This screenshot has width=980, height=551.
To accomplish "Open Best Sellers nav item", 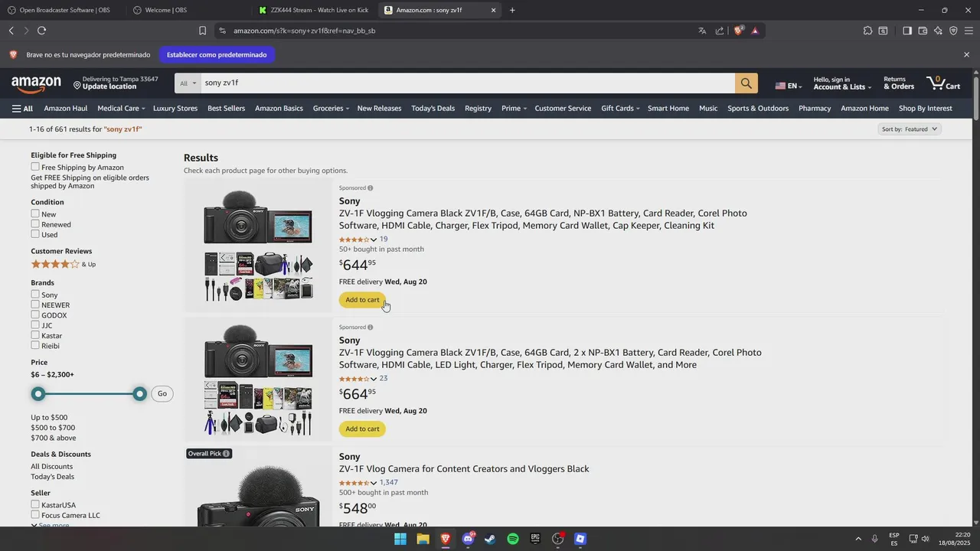I will (226, 109).
